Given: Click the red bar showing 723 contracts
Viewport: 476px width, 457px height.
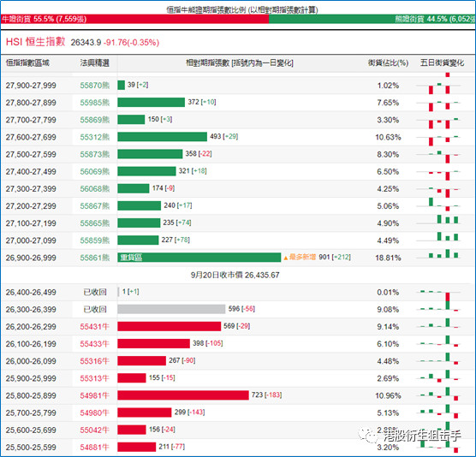Looking at the screenshot, I should tap(183, 395).
